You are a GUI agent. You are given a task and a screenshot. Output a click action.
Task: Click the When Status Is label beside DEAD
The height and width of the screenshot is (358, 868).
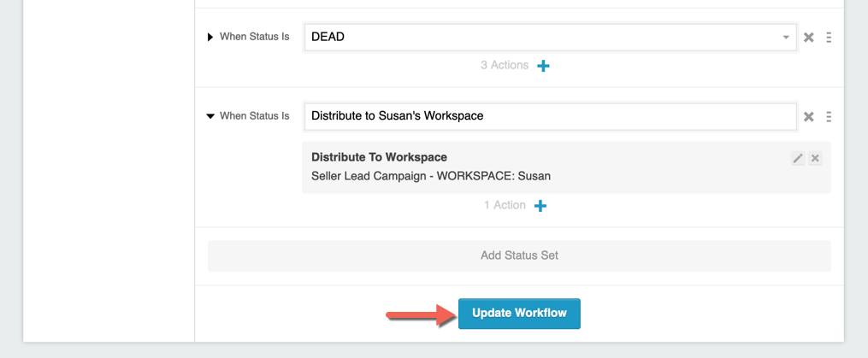[x=255, y=37]
